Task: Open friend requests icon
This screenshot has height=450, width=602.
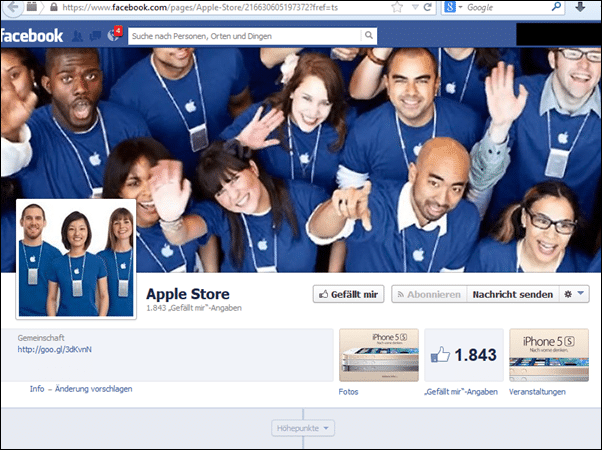Action: [77, 36]
